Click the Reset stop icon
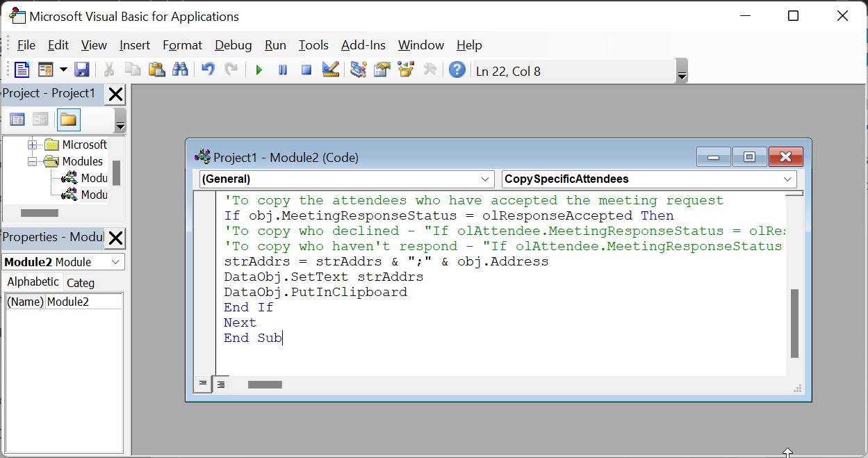The image size is (868, 458). (x=306, y=69)
